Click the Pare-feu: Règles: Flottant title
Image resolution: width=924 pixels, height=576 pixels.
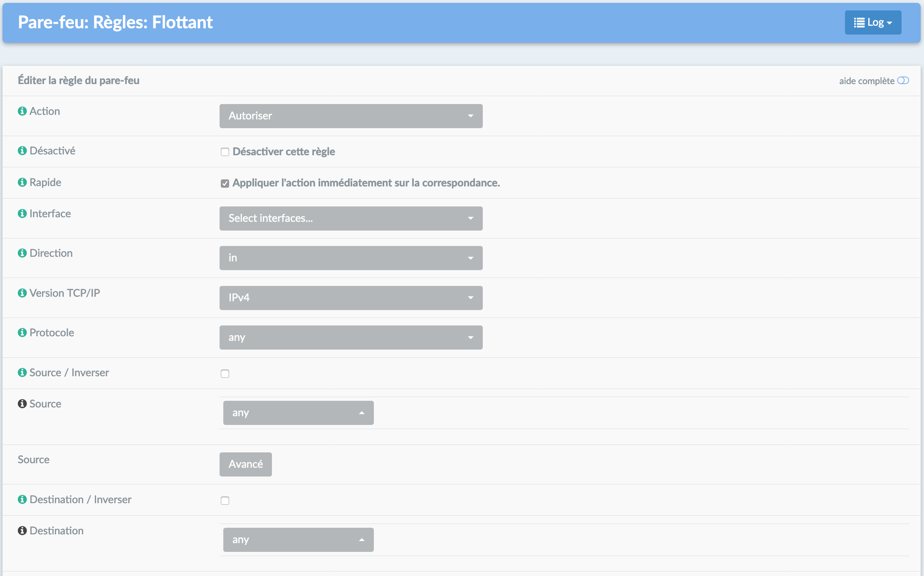(115, 22)
